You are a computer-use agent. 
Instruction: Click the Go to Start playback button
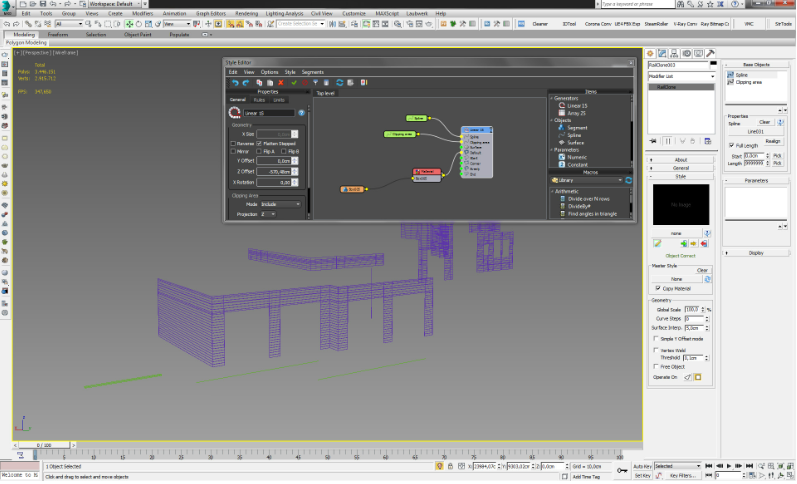709,466
